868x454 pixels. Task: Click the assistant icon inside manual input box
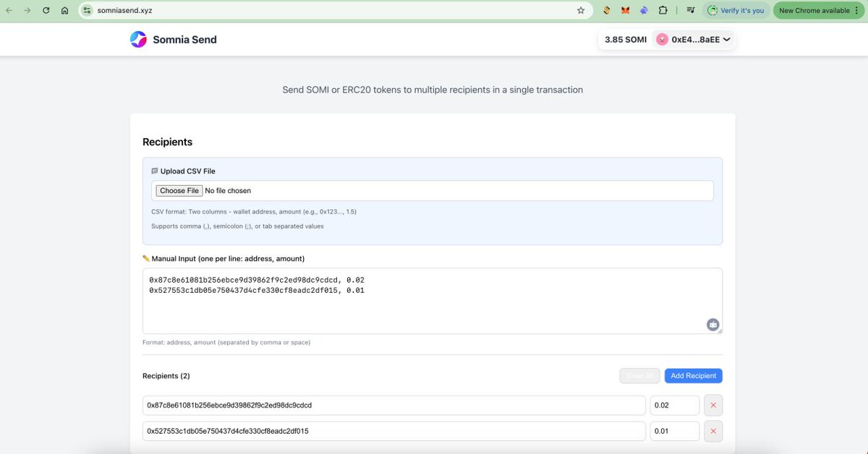[713, 325]
